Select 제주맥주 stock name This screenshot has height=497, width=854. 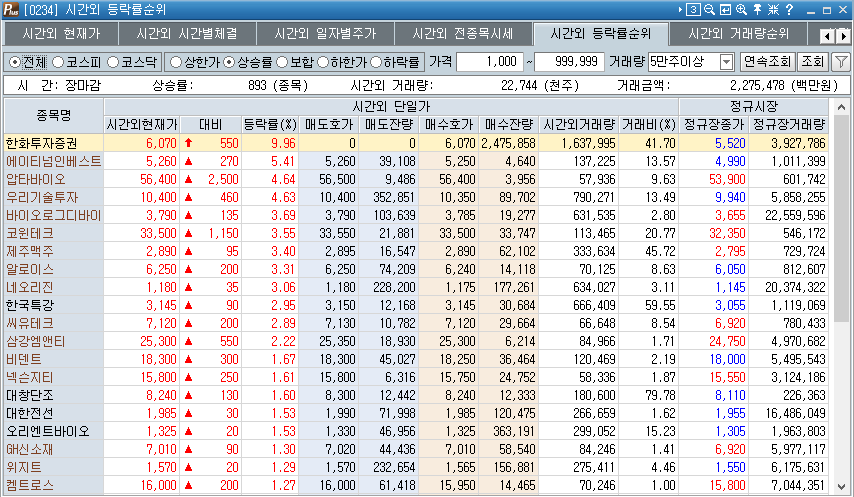pyautogui.click(x=29, y=251)
